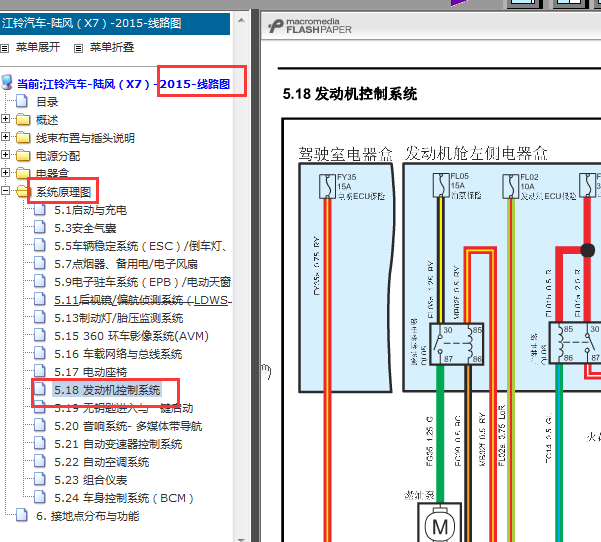Open 5.11后视镜/偏航侦测系统 page
The width and height of the screenshot is (601, 542).
pyautogui.click(x=143, y=300)
